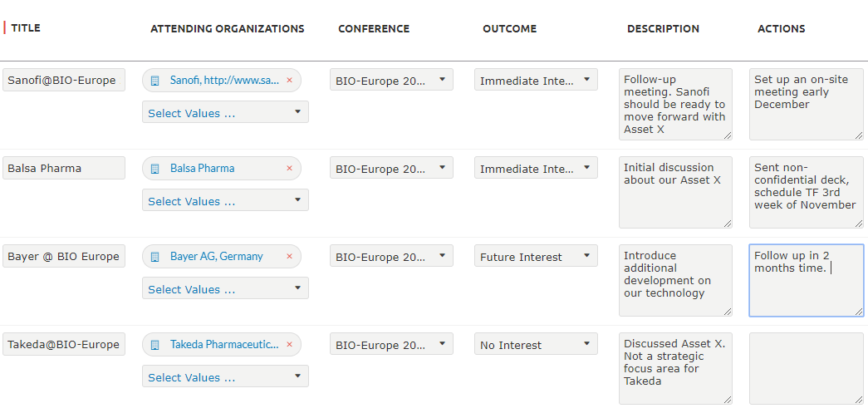The width and height of the screenshot is (868, 413).
Task: Click building icon beside Bayer AG
Action: 155,256
